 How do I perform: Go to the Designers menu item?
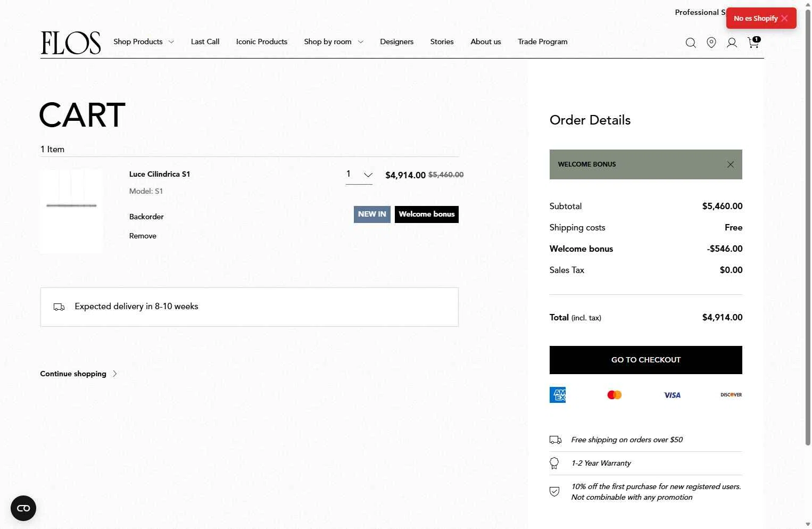point(396,42)
